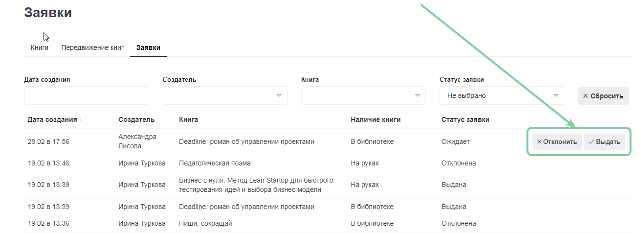Switch to the Книги tab

pyautogui.click(x=40, y=47)
